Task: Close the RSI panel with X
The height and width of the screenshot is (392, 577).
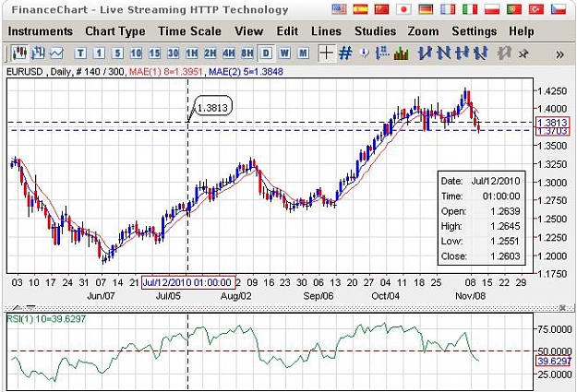Action: [562, 307]
